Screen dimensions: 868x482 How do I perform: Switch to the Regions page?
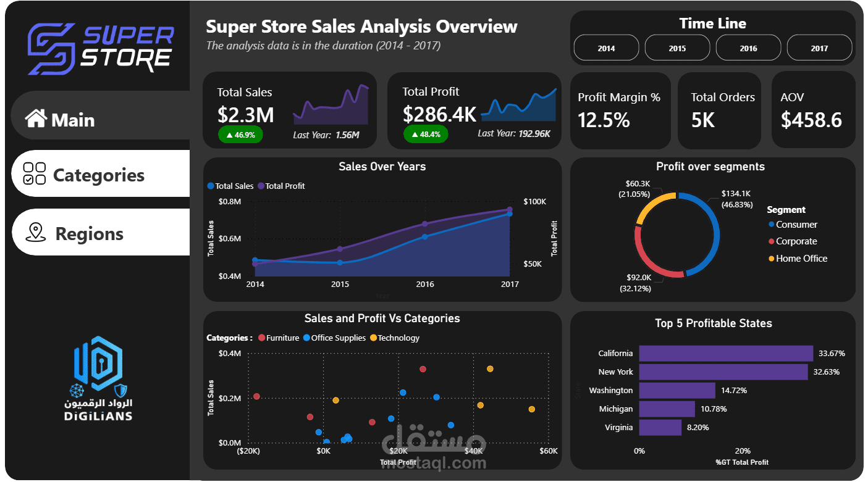[x=101, y=232]
